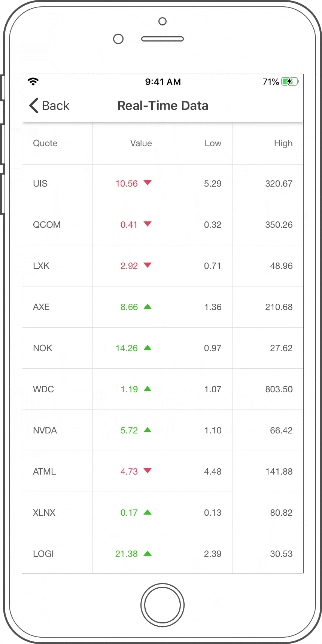Tap the red down arrow in QCOM row

[148, 224]
